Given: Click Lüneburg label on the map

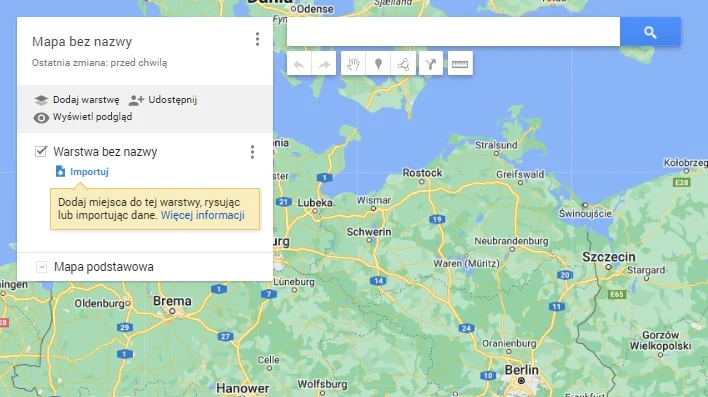Looking at the screenshot, I should (x=294, y=281).
